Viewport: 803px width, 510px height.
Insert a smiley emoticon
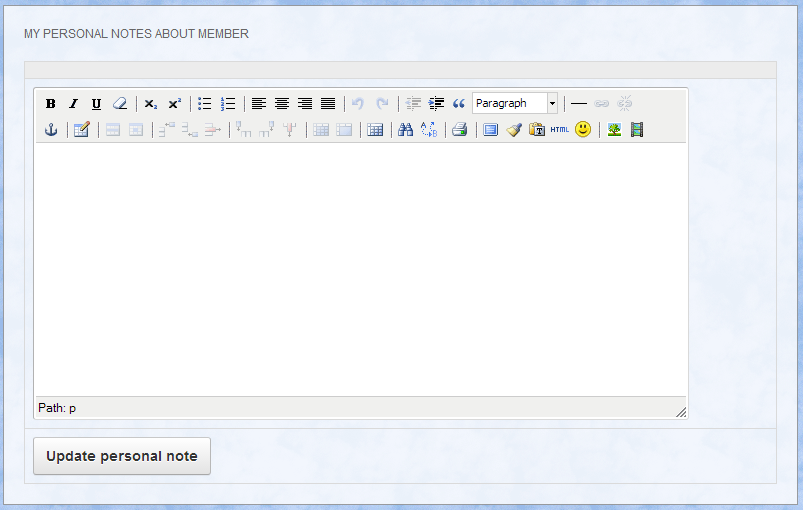point(583,130)
